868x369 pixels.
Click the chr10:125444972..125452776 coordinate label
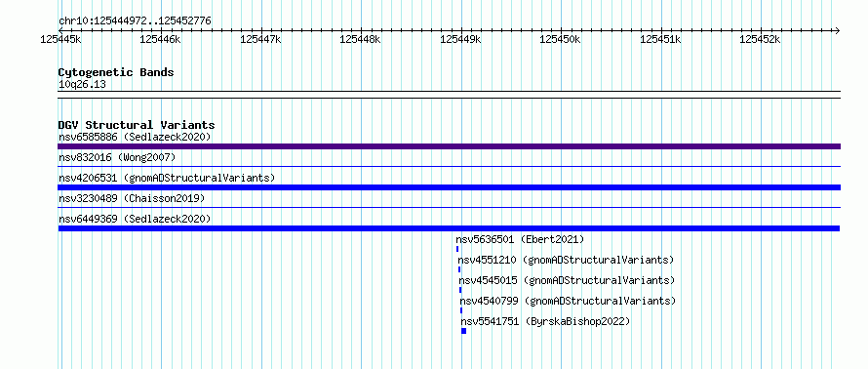(135, 21)
